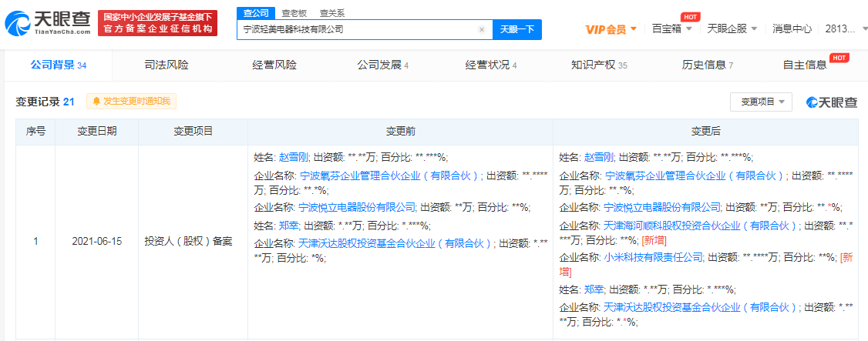This screenshot has height=341, width=868.
Task: Open 郑幸 link in 变更前 column
Action: click(288, 226)
